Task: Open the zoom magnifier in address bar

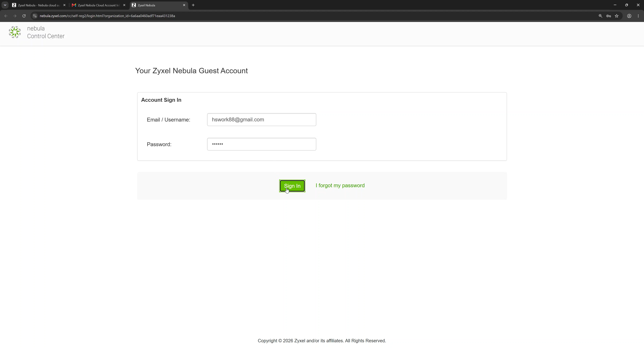Action: [x=600, y=16]
